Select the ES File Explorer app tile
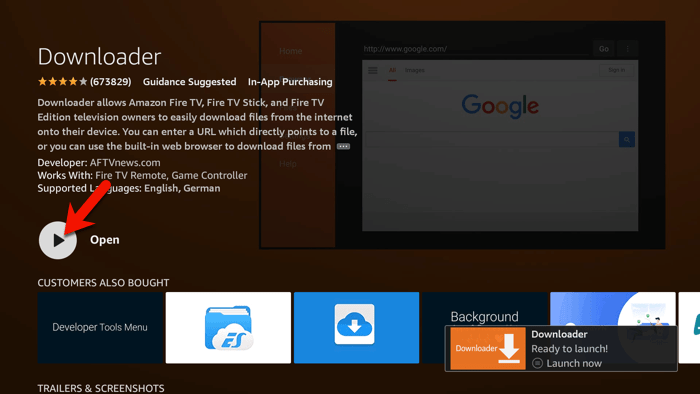 (x=228, y=328)
